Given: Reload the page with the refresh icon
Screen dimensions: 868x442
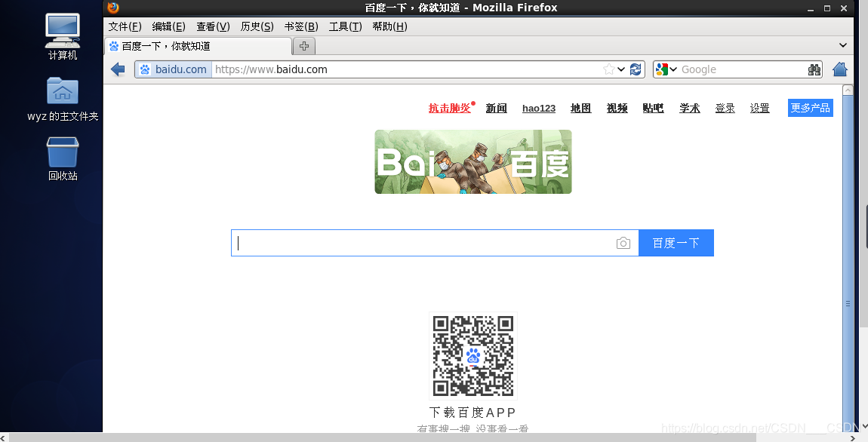Looking at the screenshot, I should pyautogui.click(x=636, y=69).
